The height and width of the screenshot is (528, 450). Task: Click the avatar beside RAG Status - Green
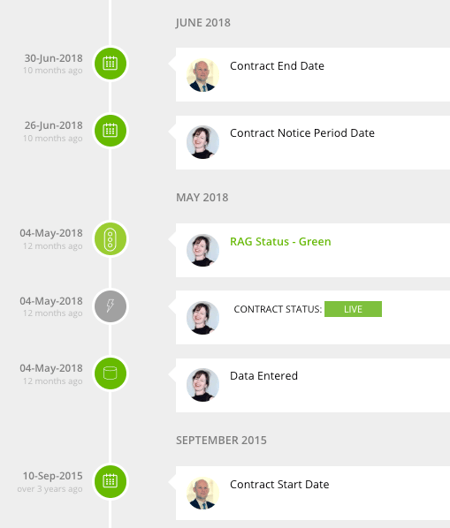(203, 250)
